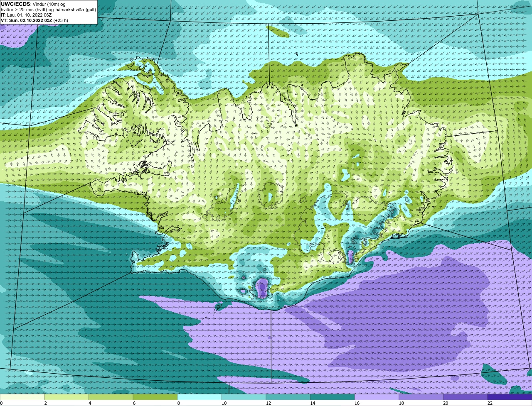
Task: Click the '10' label on the color scale
Action: (224, 403)
